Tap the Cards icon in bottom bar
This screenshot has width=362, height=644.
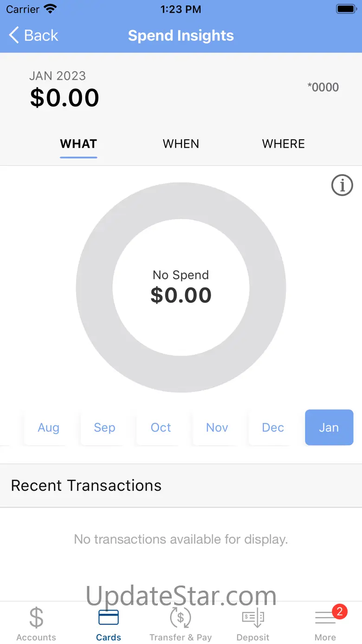click(x=109, y=618)
